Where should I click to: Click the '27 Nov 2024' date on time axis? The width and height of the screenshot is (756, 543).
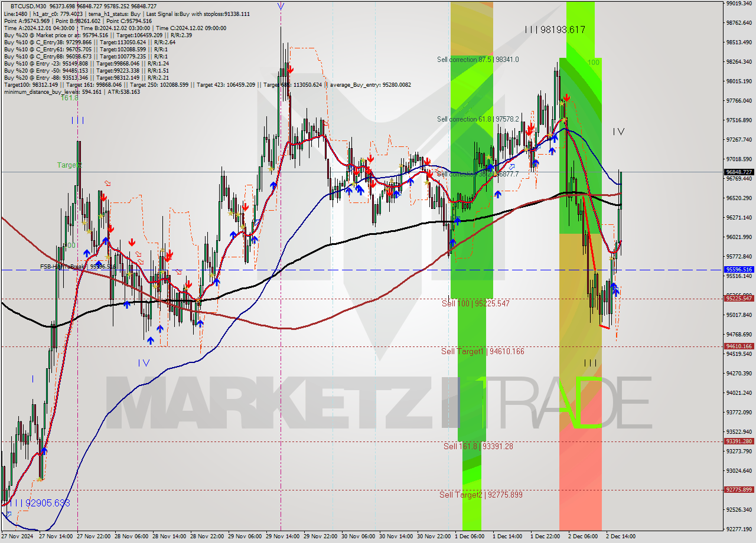18,537
